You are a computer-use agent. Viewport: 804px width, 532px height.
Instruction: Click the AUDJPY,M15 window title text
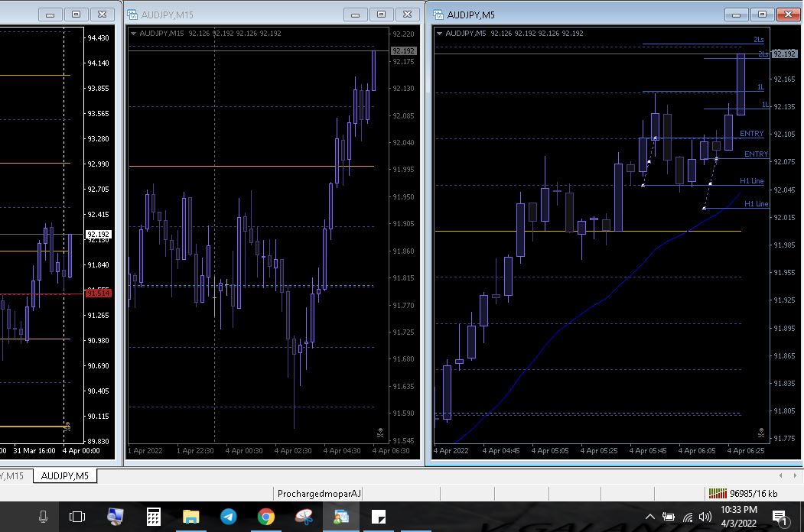[x=168, y=15]
